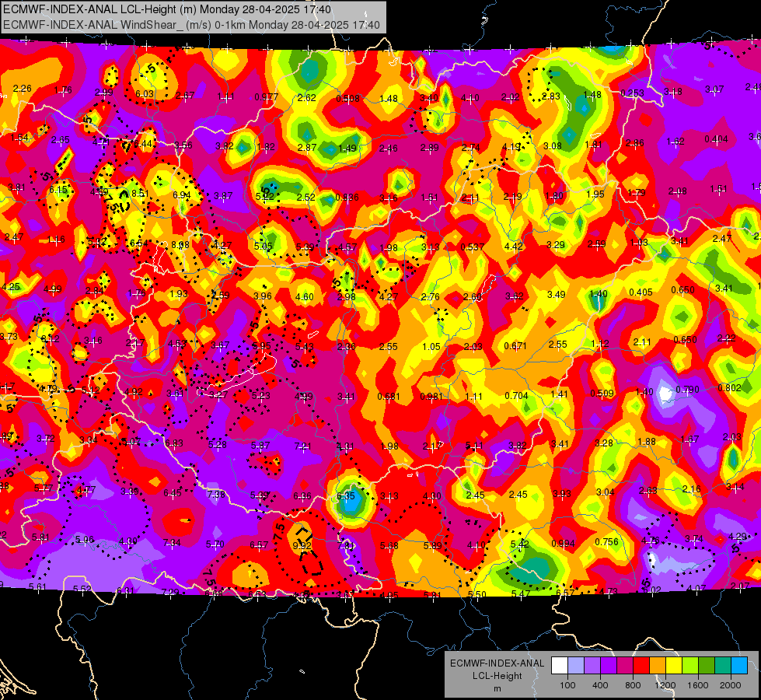Click the wind shear value 0.681
This screenshot has height=700, width=761.
coord(389,397)
